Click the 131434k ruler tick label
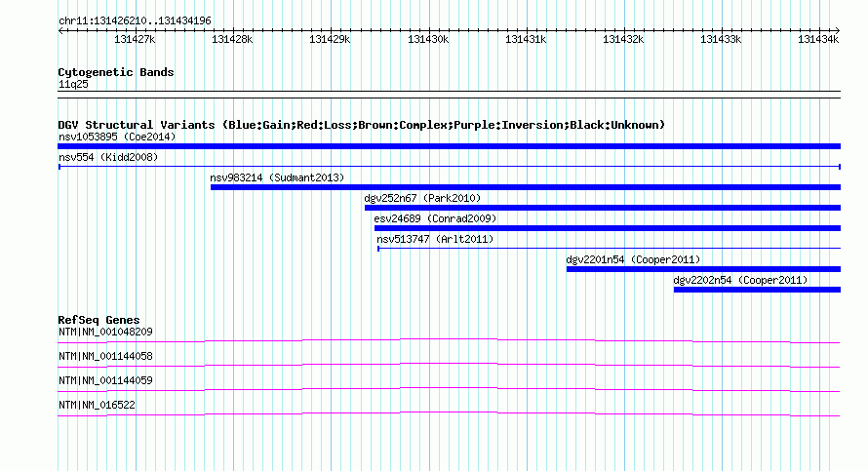Image resolution: width=868 pixels, height=471 pixels. (817, 39)
